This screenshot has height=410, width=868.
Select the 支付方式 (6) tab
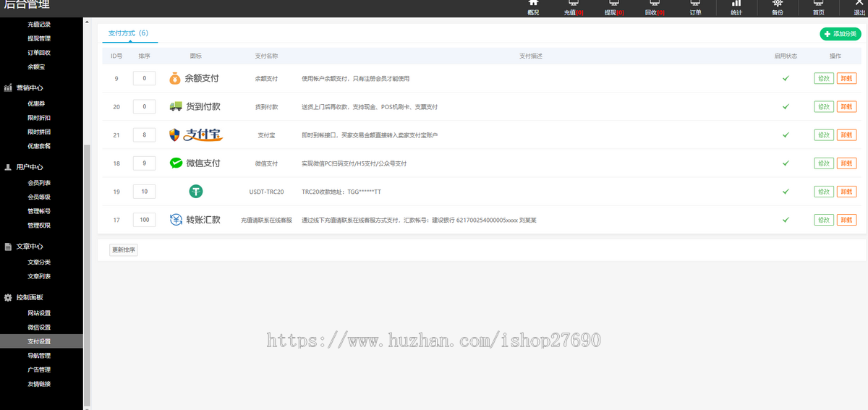(128, 33)
